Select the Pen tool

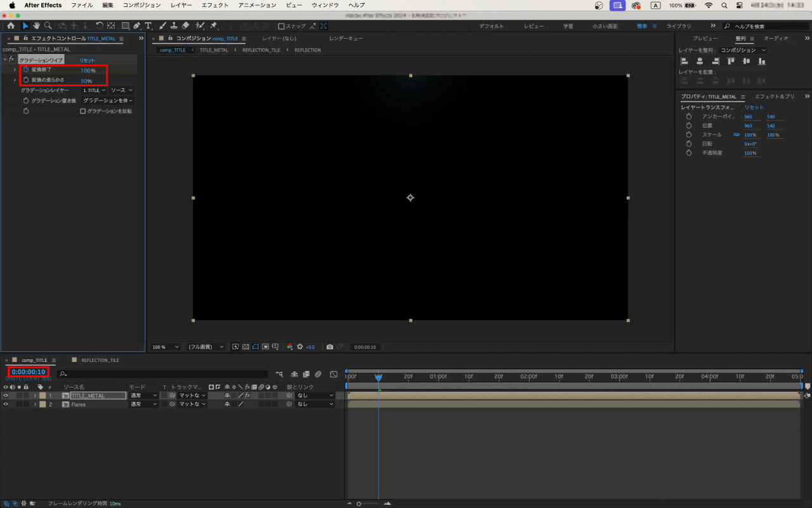(137, 26)
